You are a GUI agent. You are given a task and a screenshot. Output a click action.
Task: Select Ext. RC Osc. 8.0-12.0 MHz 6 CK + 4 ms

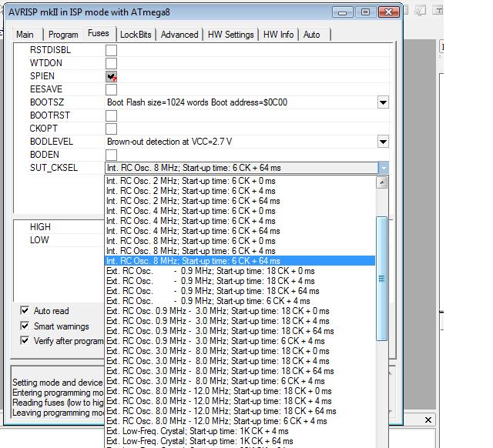(240, 421)
